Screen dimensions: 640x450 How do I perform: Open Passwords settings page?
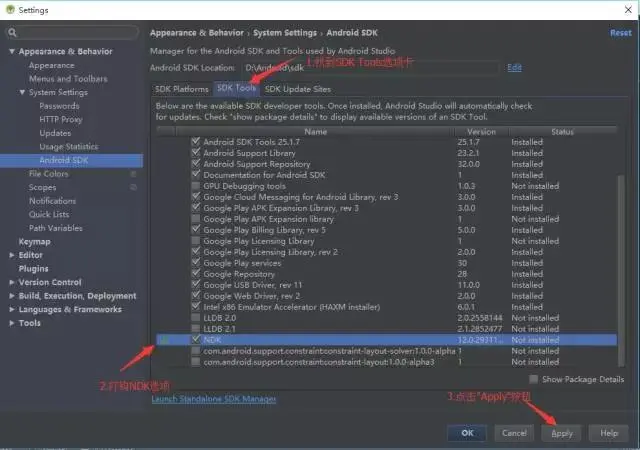[59, 106]
